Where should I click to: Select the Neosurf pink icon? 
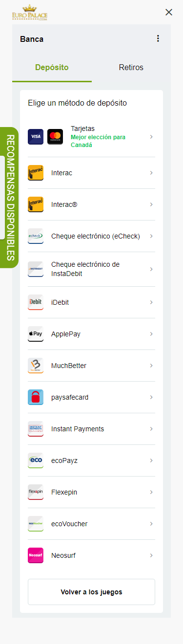click(36, 555)
